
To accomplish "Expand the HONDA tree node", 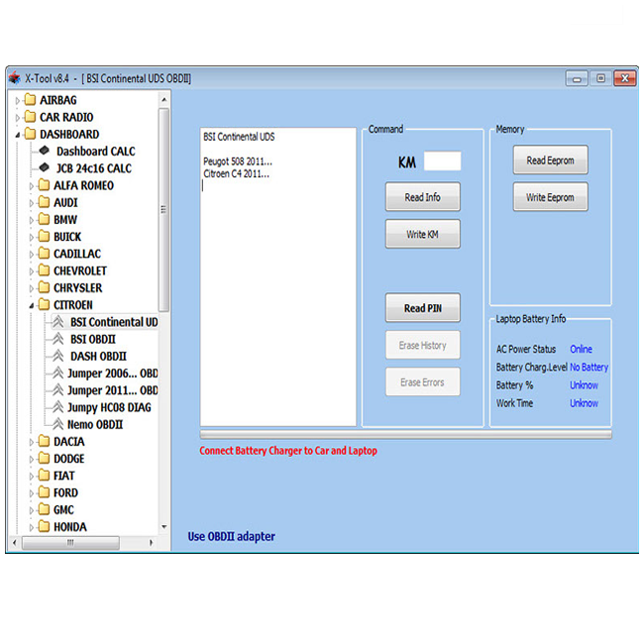I will pyautogui.click(x=32, y=527).
